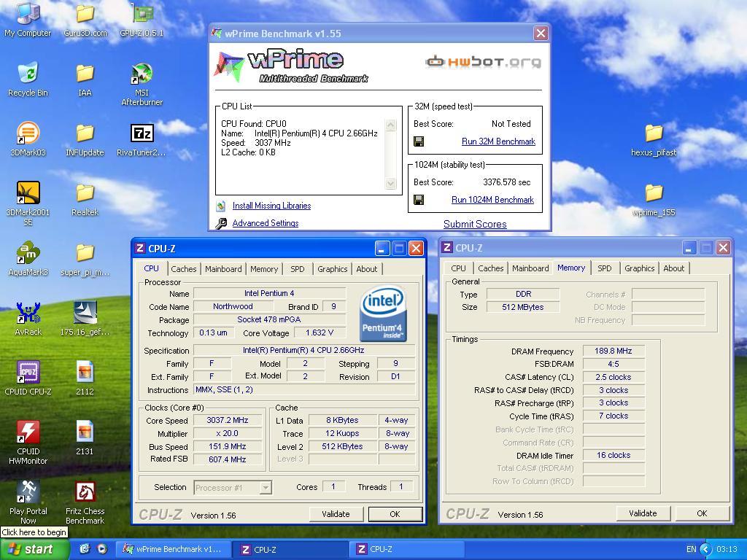This screenshot has width=747, height=560.
Task: Click Validate in right CPU-Z window
Action: click(x=643, y=513)
